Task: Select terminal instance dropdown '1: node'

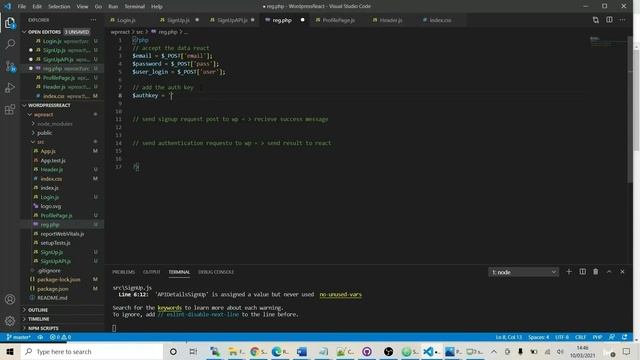Action: click(x=524, y=272)
